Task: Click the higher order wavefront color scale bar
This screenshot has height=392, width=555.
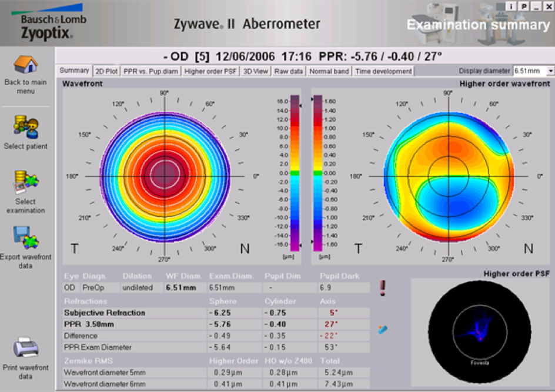Action: [x=318, y=173]
